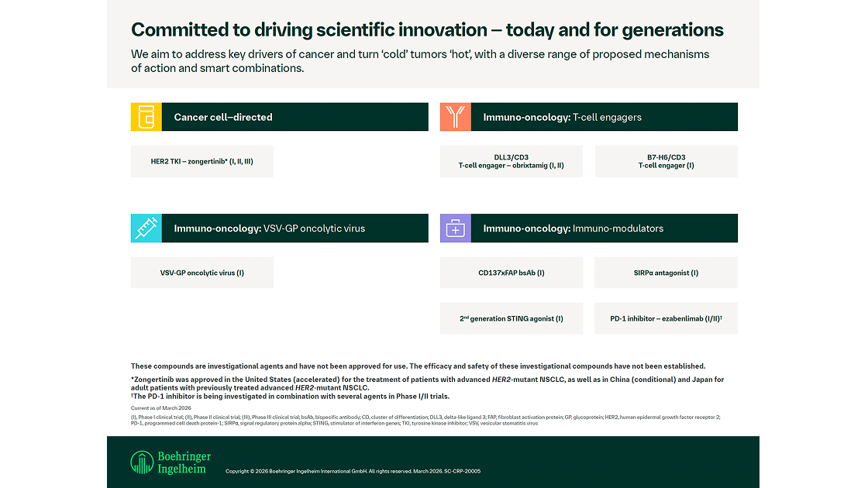868x488 pixels.
Task: Open the DLL3/CD3 obrixtamig card
Action: pyautogui.click(x=511, y=162)
